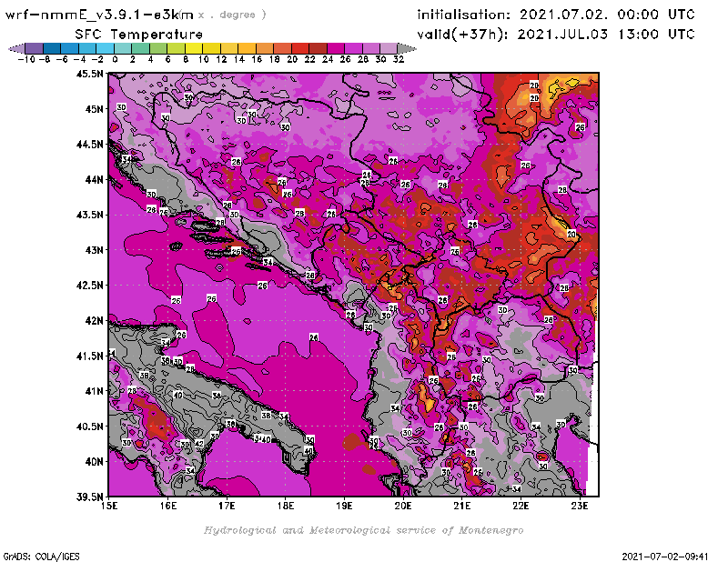The image size is (728, 562).
Task: Click the '40.5N' latitude axis label
Action: point(89,427)
